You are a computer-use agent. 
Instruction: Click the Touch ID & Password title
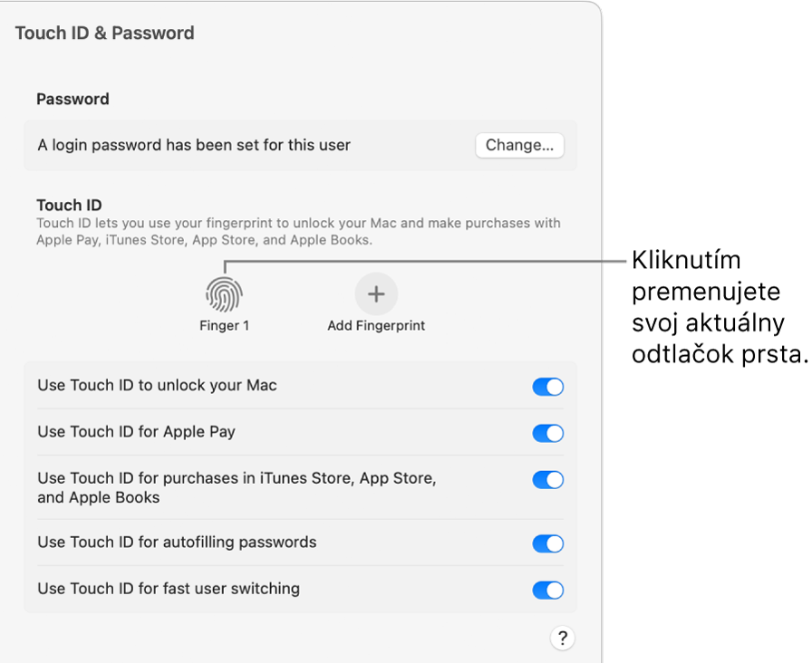(105, 34)
